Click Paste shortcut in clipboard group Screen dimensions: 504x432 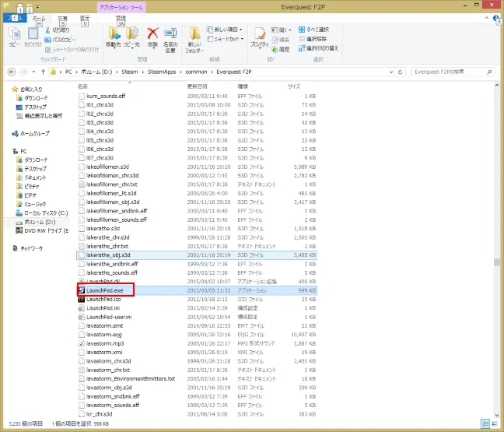(72, 50)
